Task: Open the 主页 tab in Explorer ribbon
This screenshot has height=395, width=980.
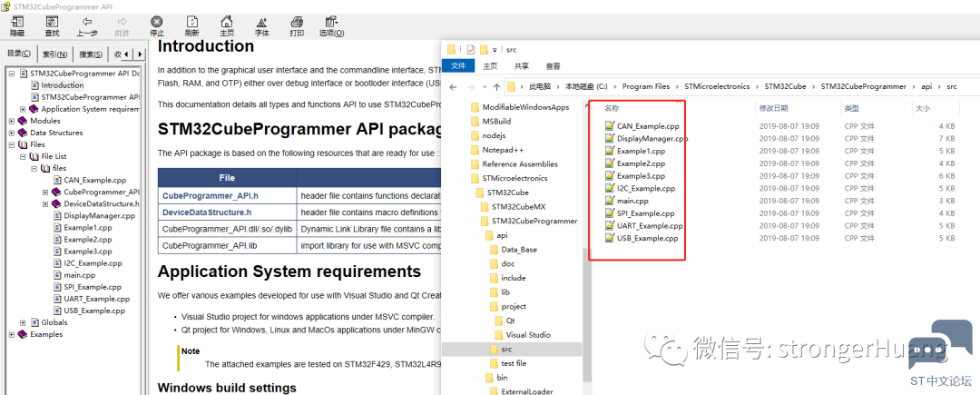Action: click(x=491, y=65)
